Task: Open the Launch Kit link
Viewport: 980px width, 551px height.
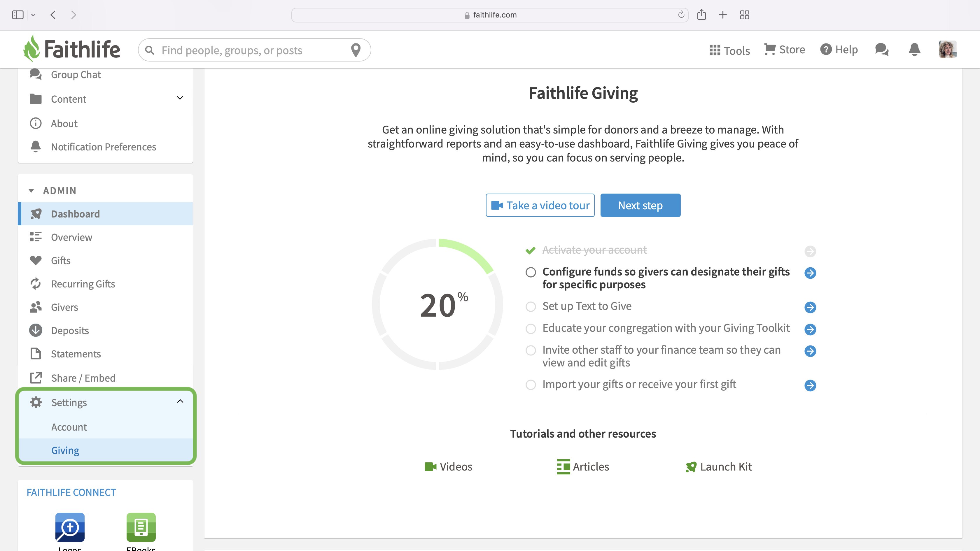Action: pyautogui.click(x=719, y=466)
